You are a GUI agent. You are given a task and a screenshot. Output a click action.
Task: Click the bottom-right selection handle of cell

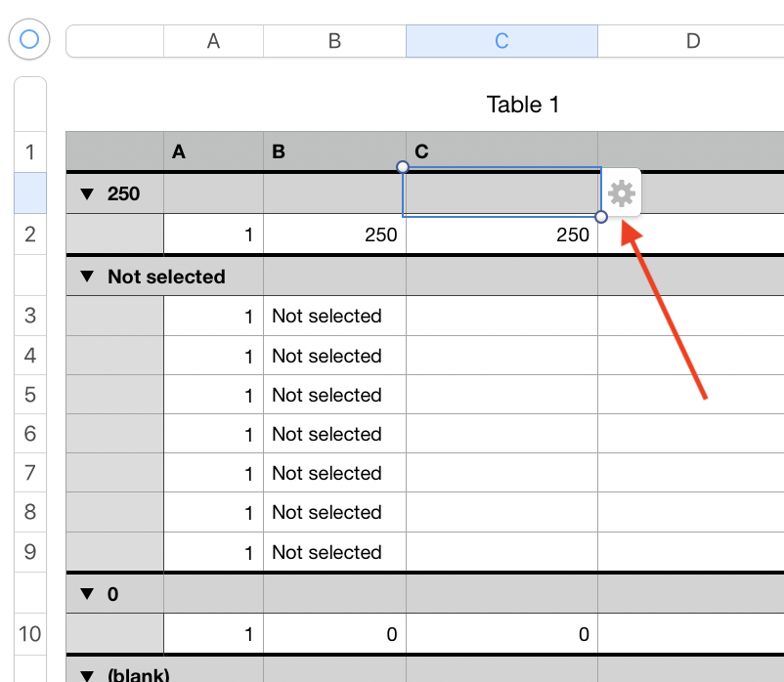point(600,216)
